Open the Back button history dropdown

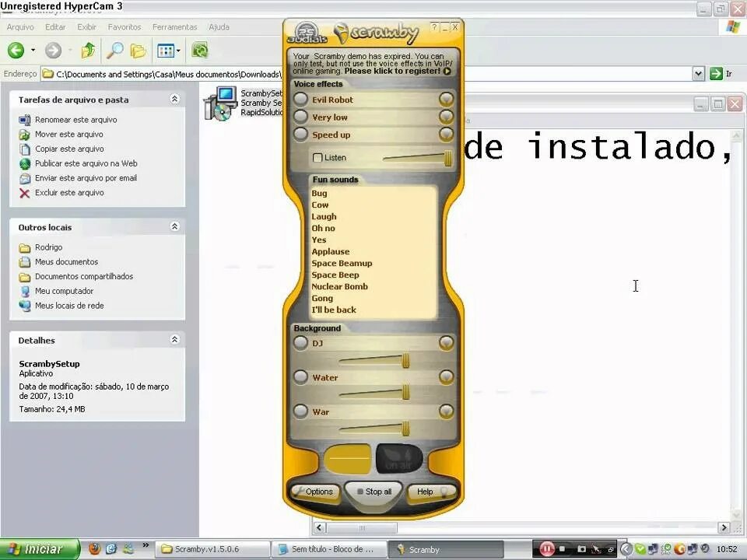(x=33, y=50)
